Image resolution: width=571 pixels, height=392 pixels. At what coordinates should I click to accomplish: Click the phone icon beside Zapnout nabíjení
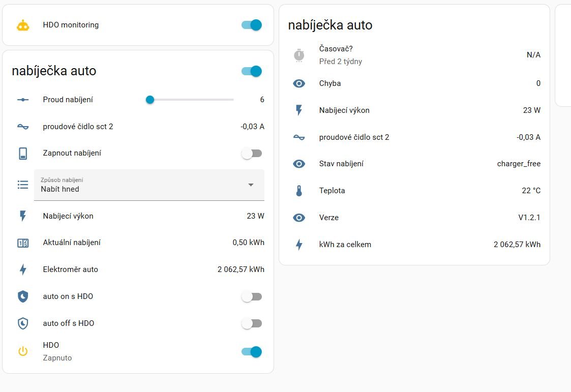(x=23, y=154)
